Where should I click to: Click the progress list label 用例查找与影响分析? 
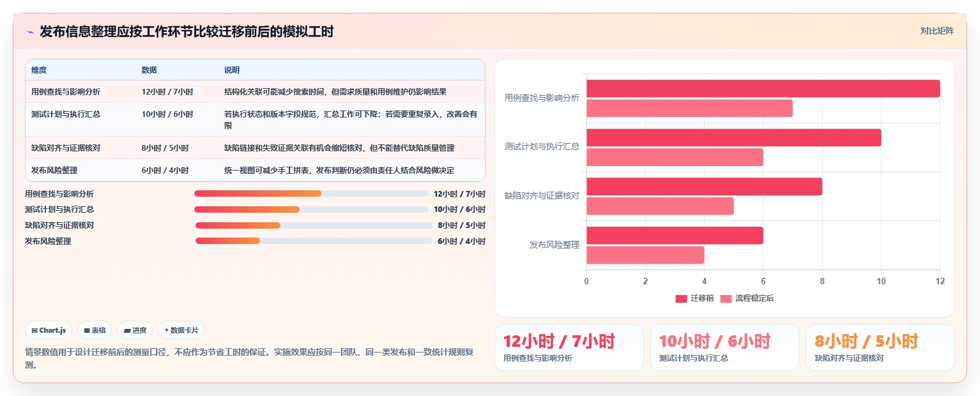pyautogui.click(x=59, y=194)
